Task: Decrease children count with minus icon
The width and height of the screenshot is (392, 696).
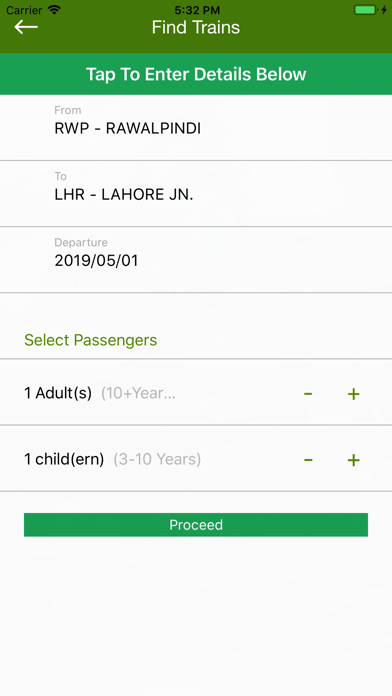Action: point(308,460)
